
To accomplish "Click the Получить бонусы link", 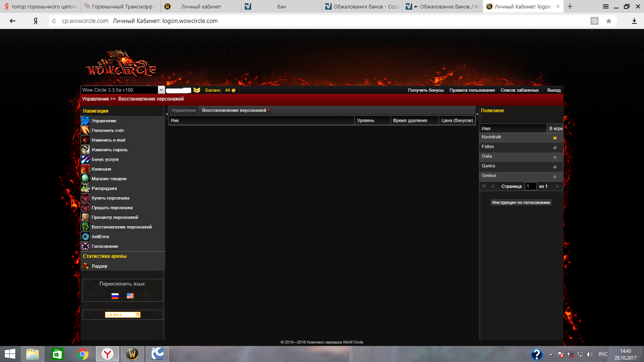I will coord(425,90).
